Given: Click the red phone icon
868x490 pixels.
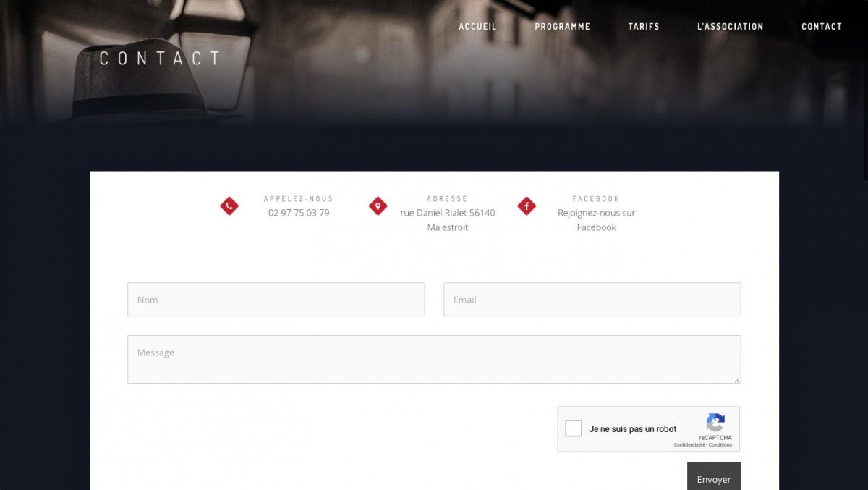Looking at the screenshot, I should [x=229, y=206].
